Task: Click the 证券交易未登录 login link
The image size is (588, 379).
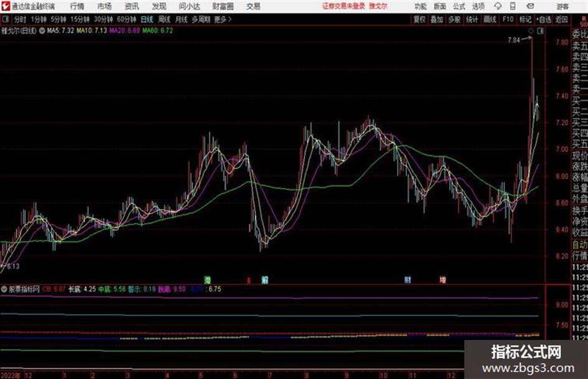Action: (x=343, y=6)
